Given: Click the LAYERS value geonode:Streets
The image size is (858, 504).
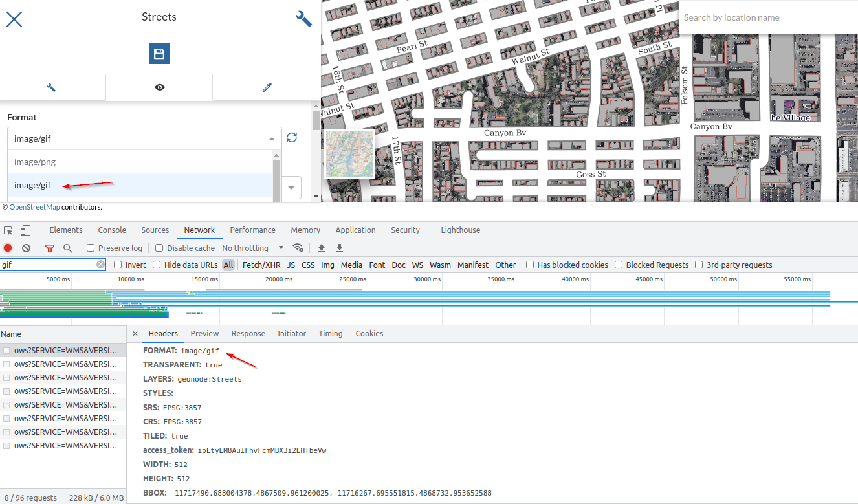Looking at the screenshot, I should [210, 379].
